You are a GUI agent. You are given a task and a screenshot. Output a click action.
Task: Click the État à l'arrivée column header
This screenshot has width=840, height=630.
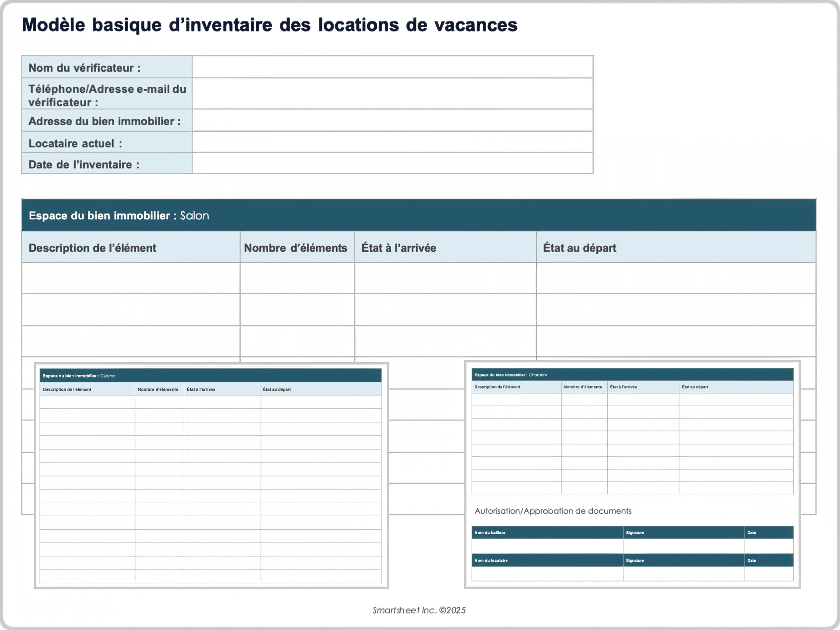tap(399, 248)
